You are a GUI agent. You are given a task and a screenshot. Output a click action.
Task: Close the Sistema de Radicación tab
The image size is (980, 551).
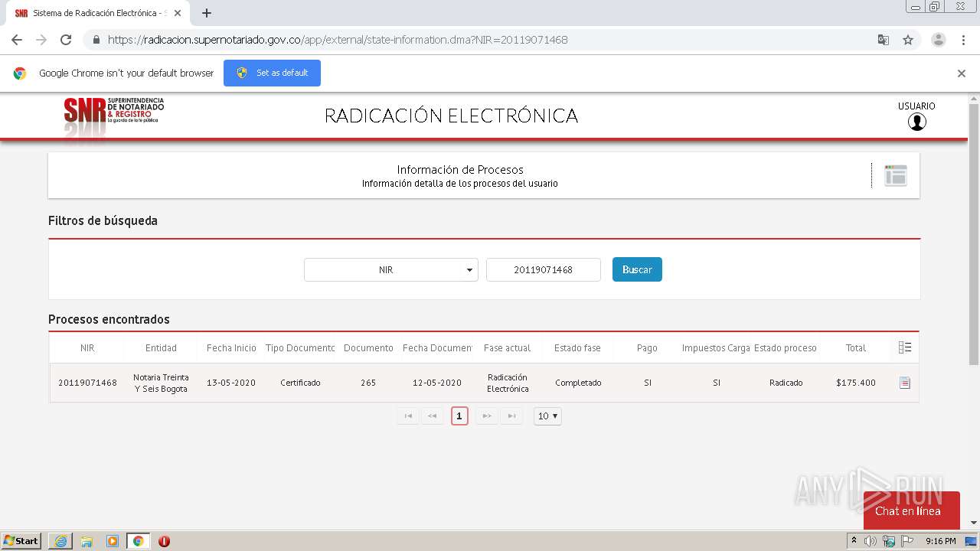tap(178, 13)
